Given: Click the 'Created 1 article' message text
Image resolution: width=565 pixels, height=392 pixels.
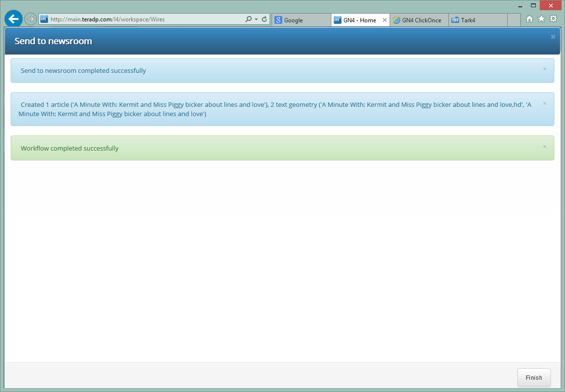Looking at the screenshot, I should pos(275,109).
